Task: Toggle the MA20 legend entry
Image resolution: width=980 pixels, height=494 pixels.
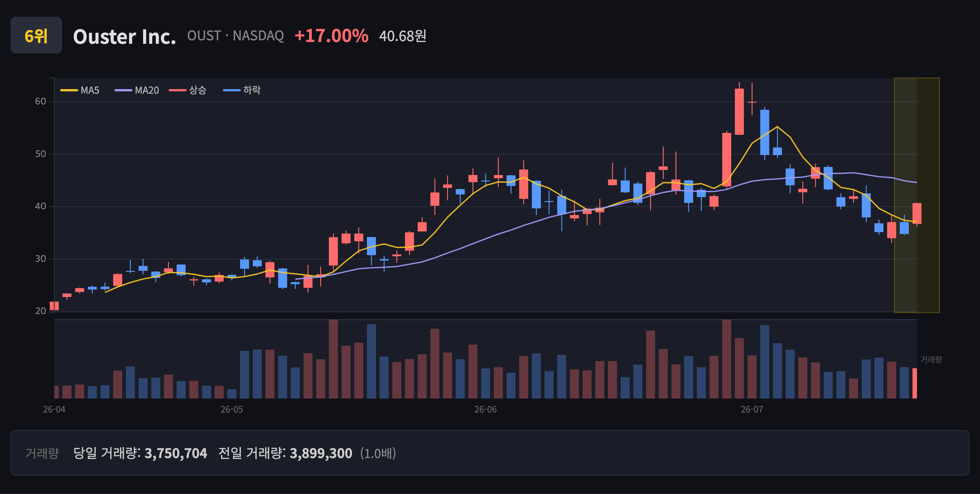Action: coord(136,90)
